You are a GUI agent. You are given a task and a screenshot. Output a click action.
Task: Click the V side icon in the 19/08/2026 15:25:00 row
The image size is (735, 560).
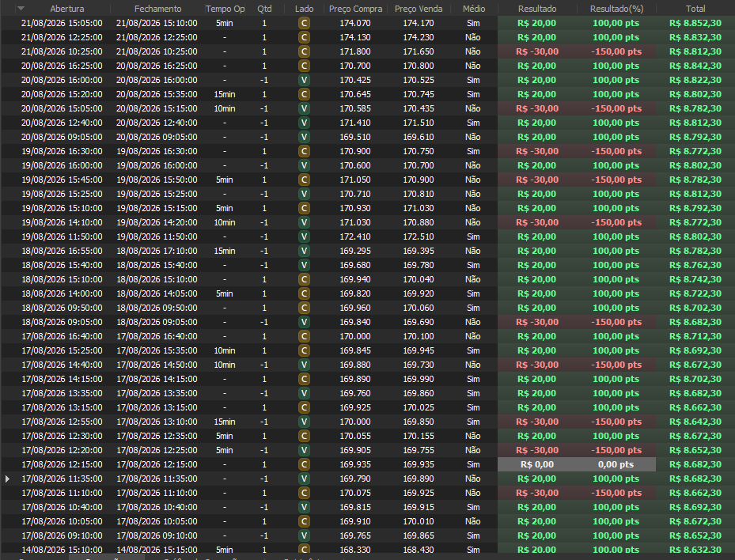click(304, 194)
